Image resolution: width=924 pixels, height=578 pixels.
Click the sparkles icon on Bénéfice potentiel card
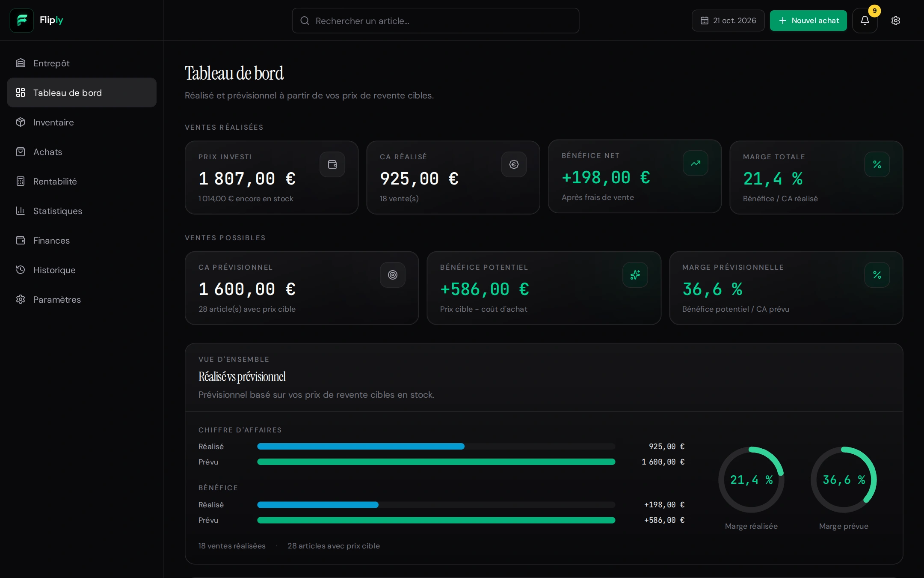click(635, 275)
